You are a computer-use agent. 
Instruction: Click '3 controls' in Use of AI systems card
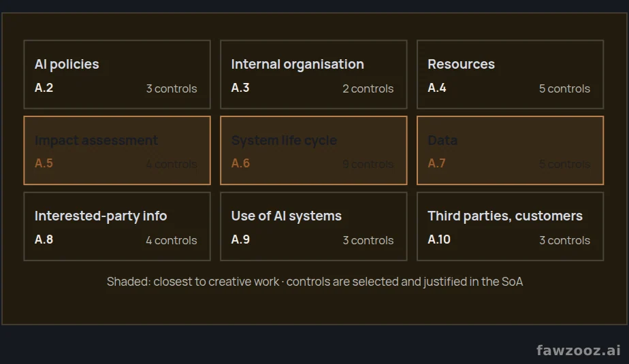click(368, 241)
